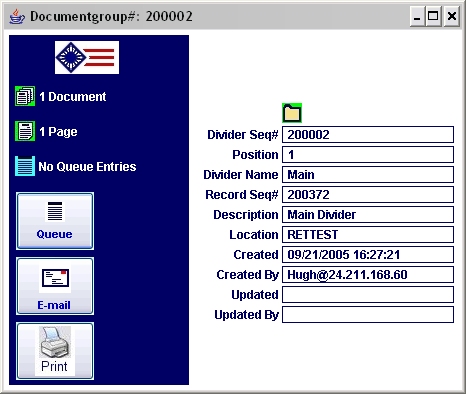This screenshot has height=394, width=466.
Task: Click the 'Updated' label
Action: click(x=255, y=295)
